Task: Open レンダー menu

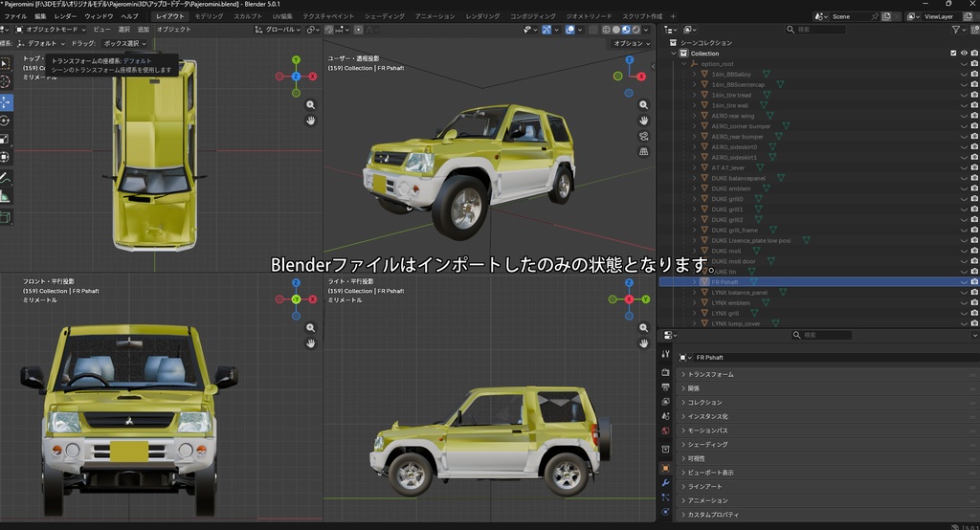Action: (65, 16)
